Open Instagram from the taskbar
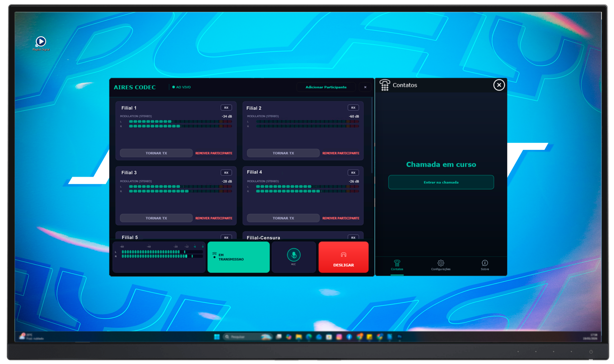614x364 pixels. click(x=339, y=337)
